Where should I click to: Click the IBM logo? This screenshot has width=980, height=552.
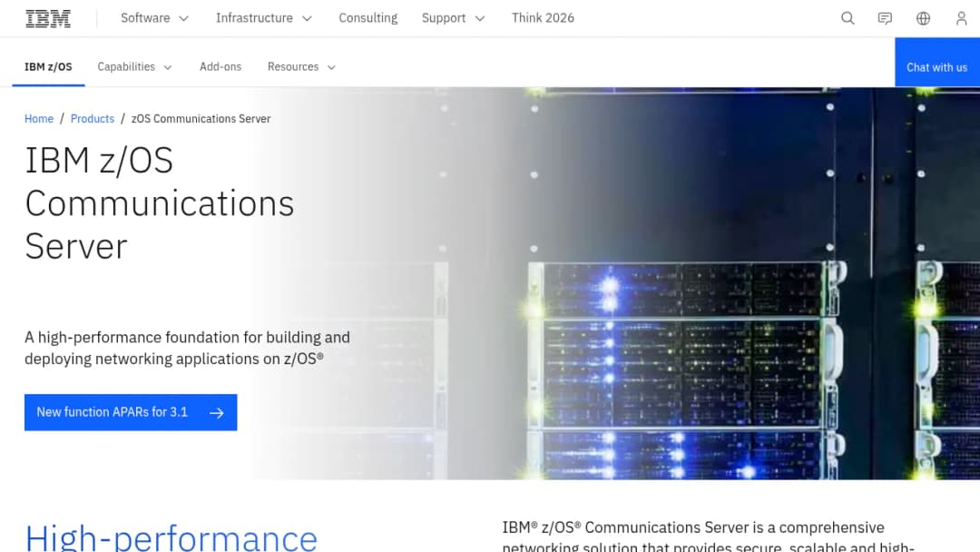click(48, 18)
